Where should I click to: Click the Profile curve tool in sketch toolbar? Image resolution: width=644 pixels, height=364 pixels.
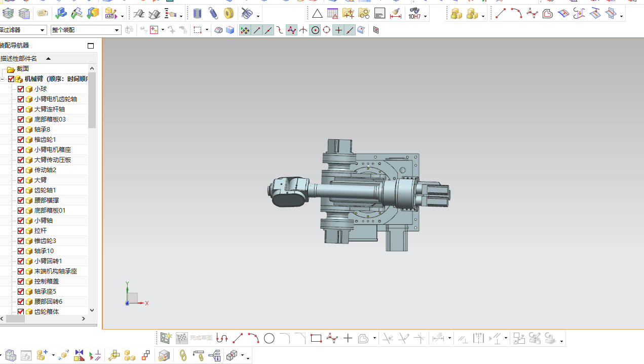coord(222,338)
